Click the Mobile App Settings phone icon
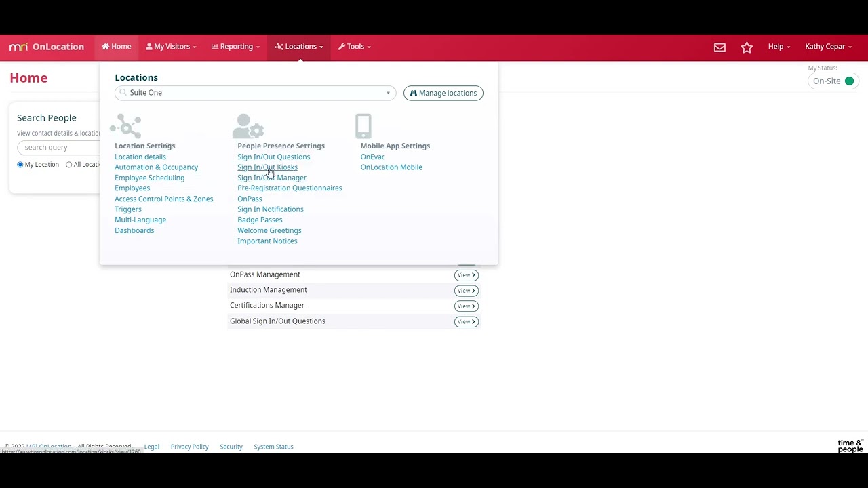 tap(363, 126)
